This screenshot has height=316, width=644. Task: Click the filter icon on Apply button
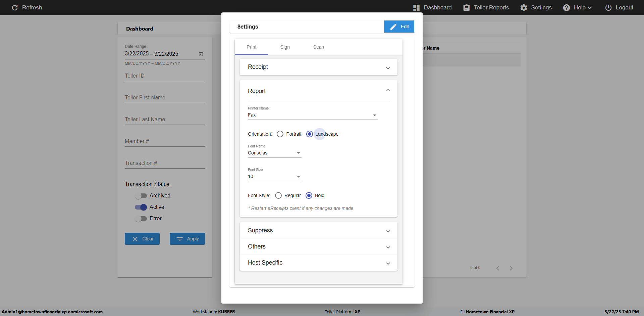click(x=180, y=239)
